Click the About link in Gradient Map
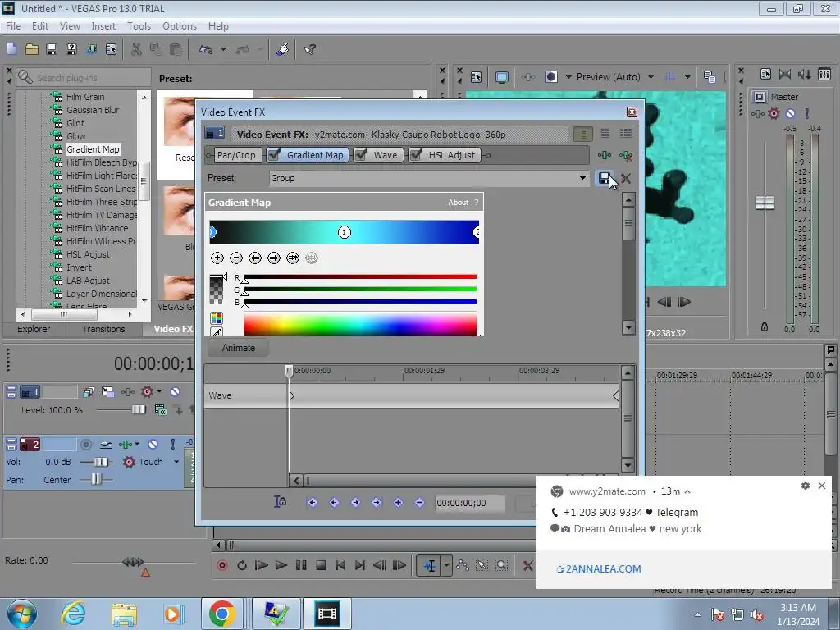The width and height of the screenshot is (840, 630). (458, 203)
